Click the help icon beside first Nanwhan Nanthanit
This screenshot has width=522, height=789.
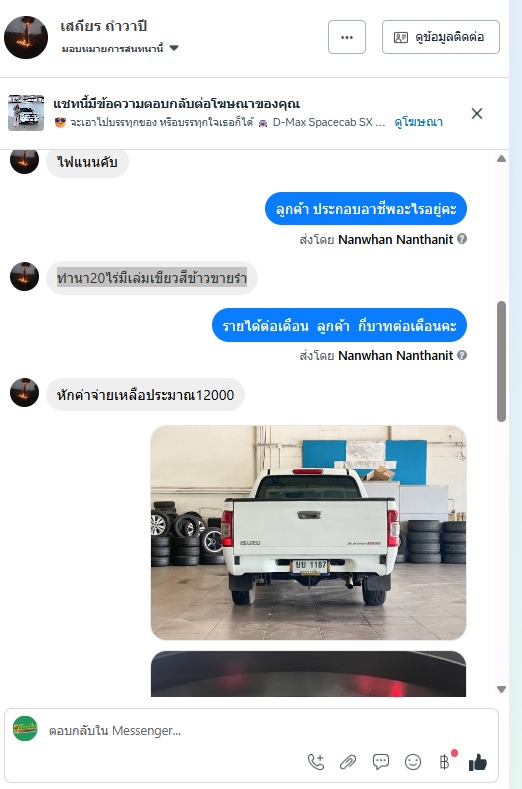coord(462,239)
